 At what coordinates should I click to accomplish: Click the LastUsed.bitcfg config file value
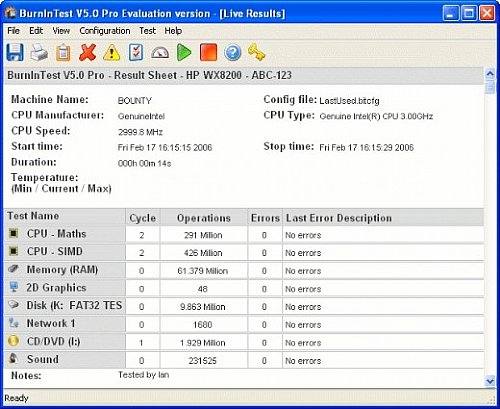click(x=349, y=100)
